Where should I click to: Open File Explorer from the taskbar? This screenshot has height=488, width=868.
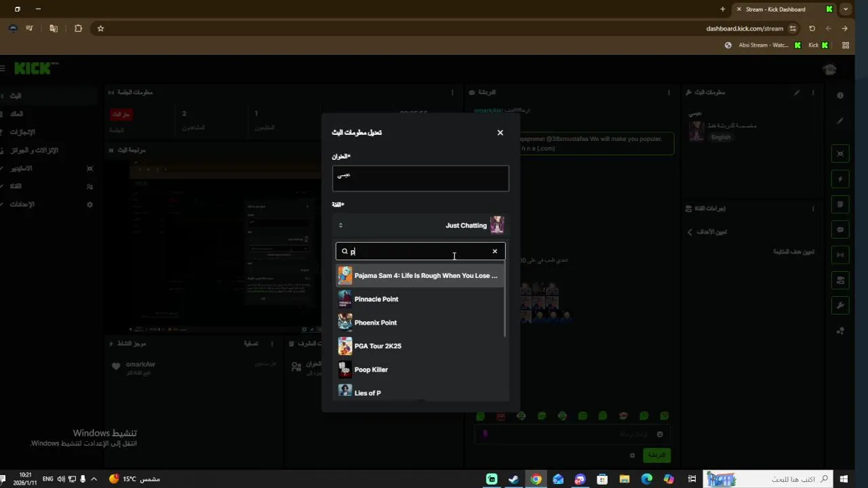coord(625,479)
